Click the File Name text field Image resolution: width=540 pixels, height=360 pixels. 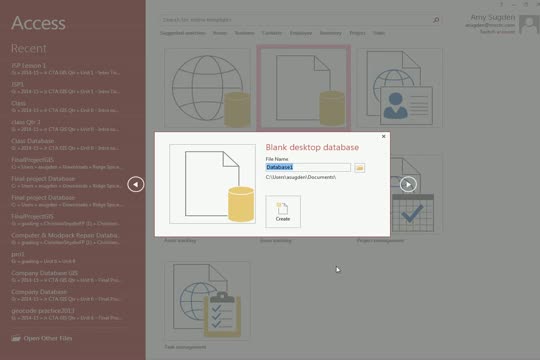(308, 167)
